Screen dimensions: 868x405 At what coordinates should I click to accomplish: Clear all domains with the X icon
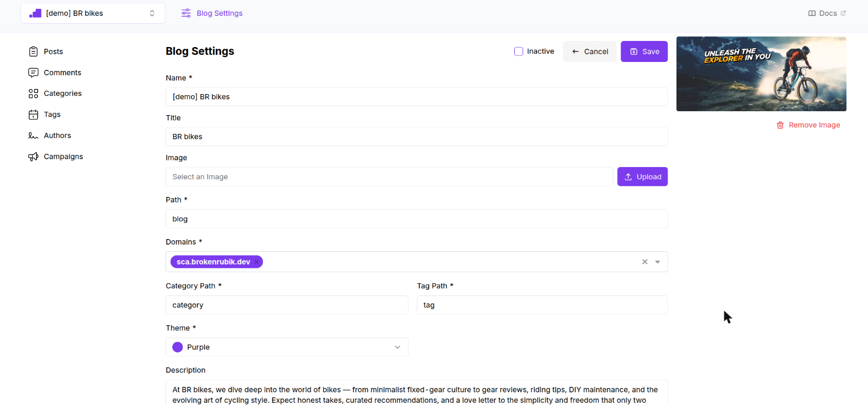pos(644,262)
